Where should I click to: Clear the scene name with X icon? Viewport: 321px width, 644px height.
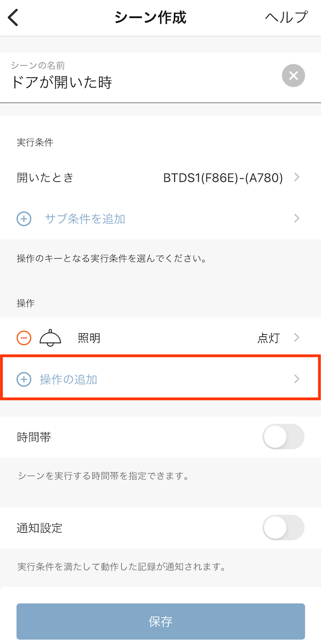[x=294, y=76]
